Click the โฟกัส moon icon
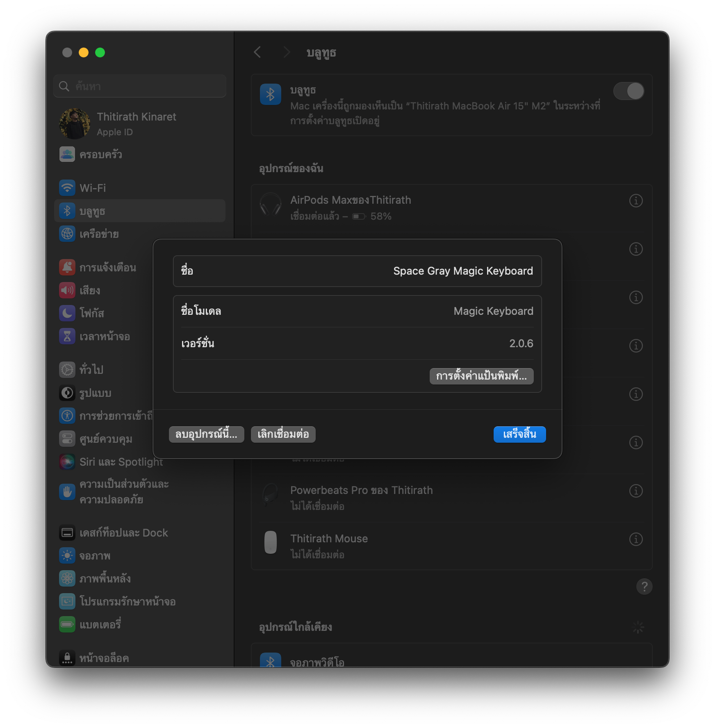The height and width of the screenshot is (728, 715). click(x=67, y=314)
